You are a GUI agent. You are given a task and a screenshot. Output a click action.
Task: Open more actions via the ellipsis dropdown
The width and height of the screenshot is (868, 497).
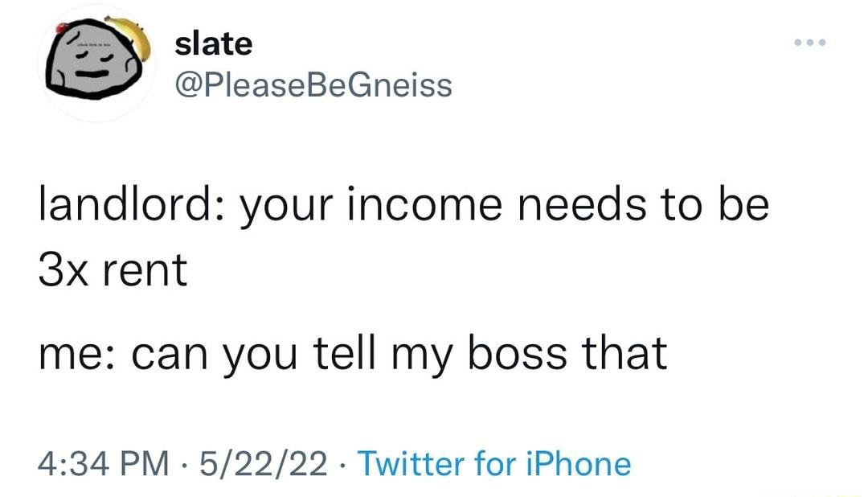coord(811,44)
